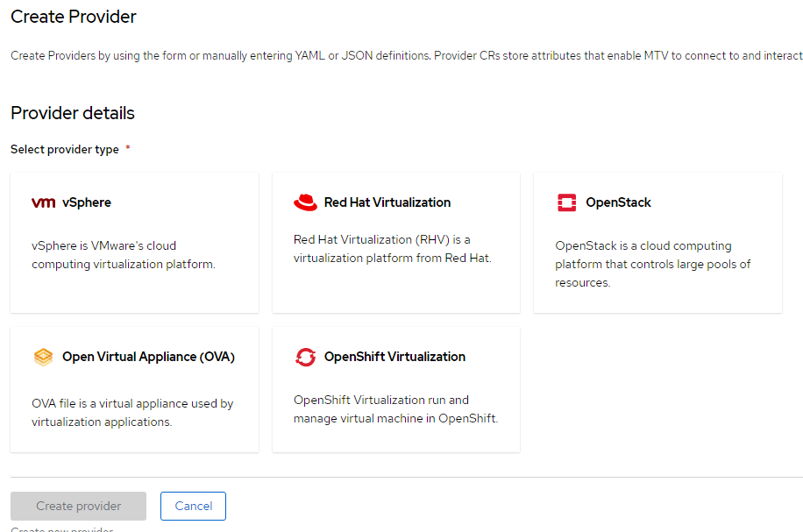Click the 'Select provider type' label
The width and height of the screenshot is (803, 532).
(65, 150)
